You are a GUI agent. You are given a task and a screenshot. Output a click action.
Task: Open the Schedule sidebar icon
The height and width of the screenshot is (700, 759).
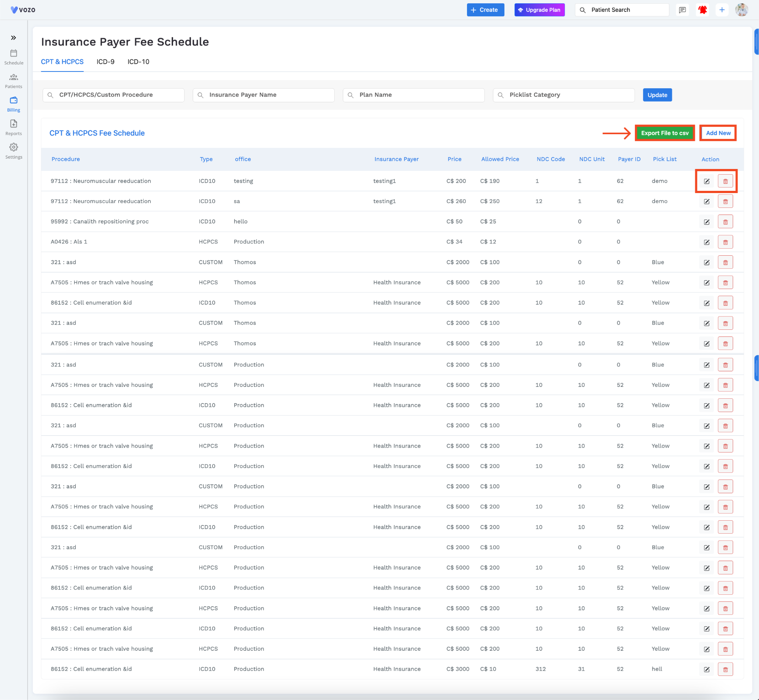point(14,57)
